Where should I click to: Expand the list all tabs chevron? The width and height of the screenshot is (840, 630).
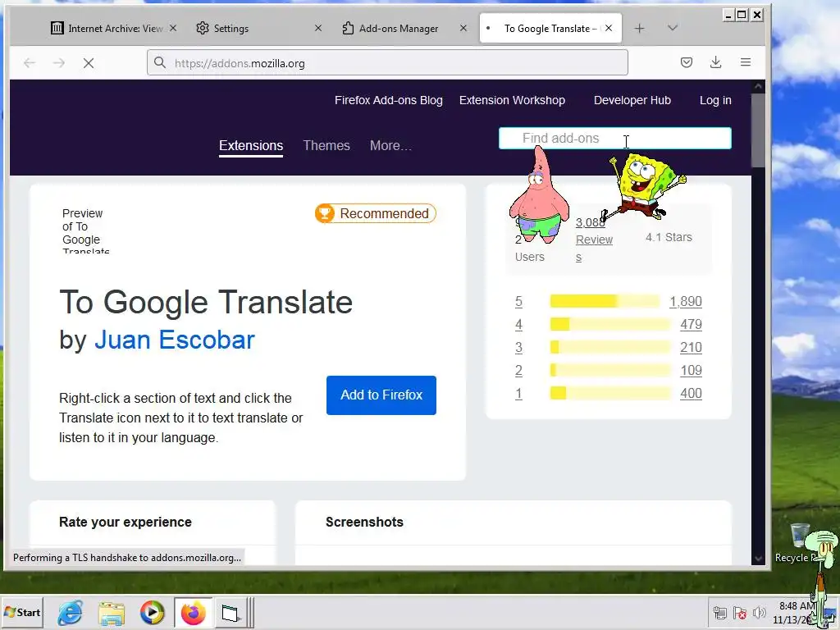tap(673, 28)
